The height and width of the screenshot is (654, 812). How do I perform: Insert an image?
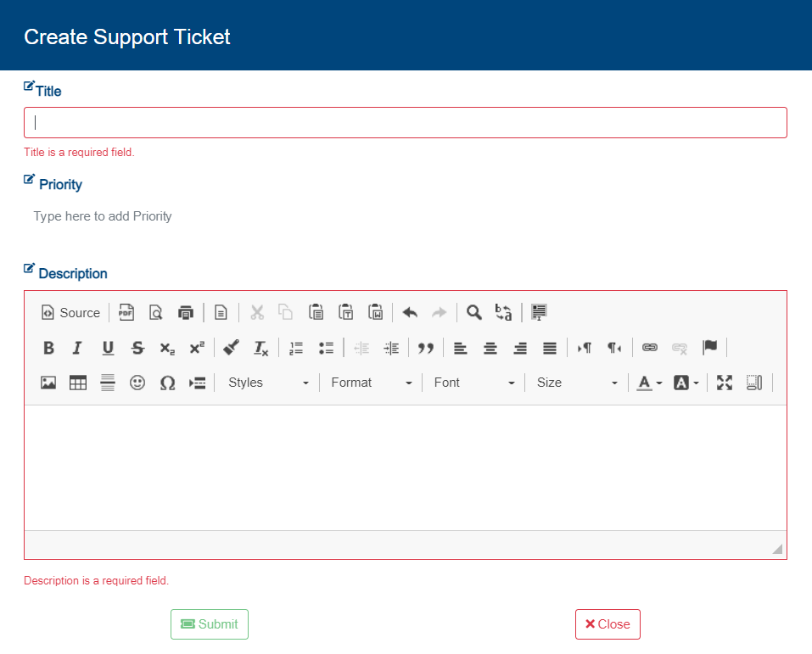coord(48,383)
